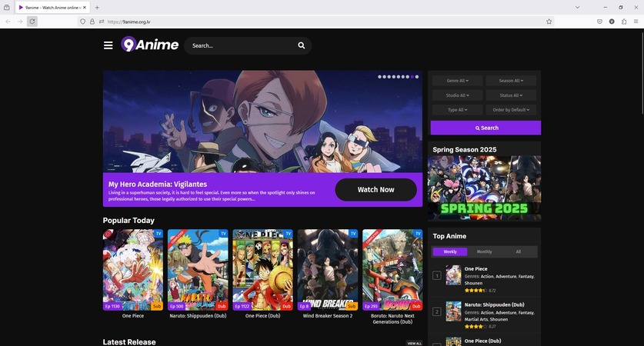644x346 pixels.
Task: Open the One Piece title under Popular Today
Action: pos(133,316)
